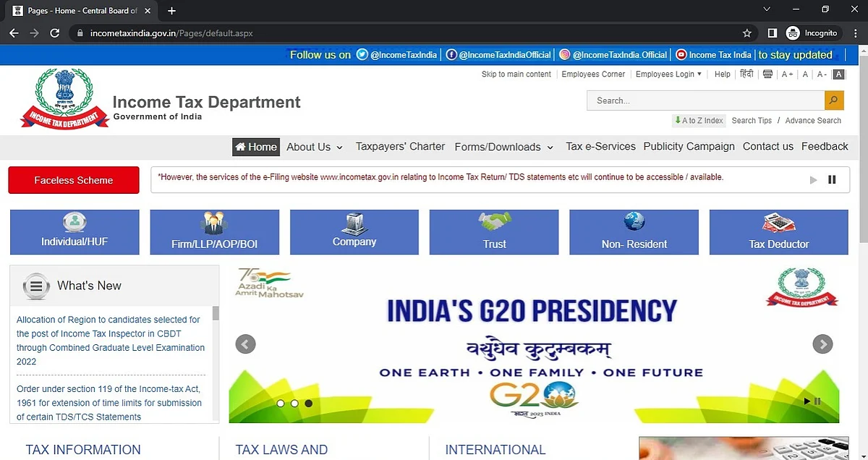
Task: Open the Non- Resident globe tile
Action: point(634,232)
